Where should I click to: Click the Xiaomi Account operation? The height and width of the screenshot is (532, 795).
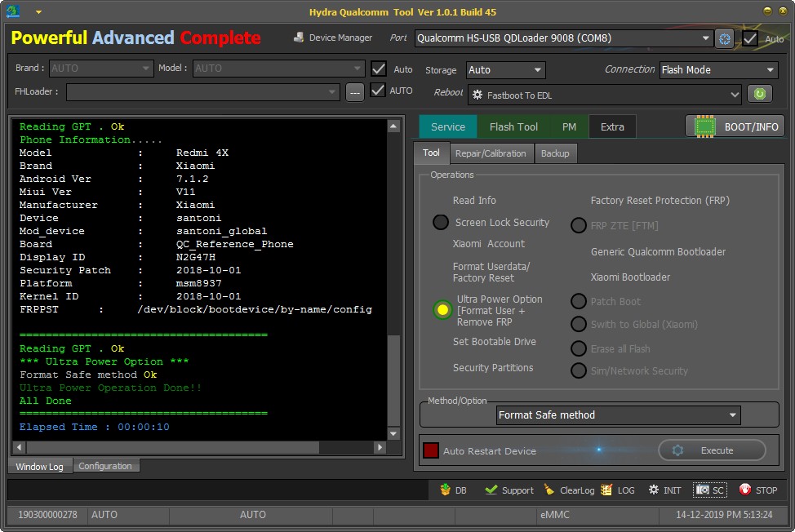(x=488, y=244)
